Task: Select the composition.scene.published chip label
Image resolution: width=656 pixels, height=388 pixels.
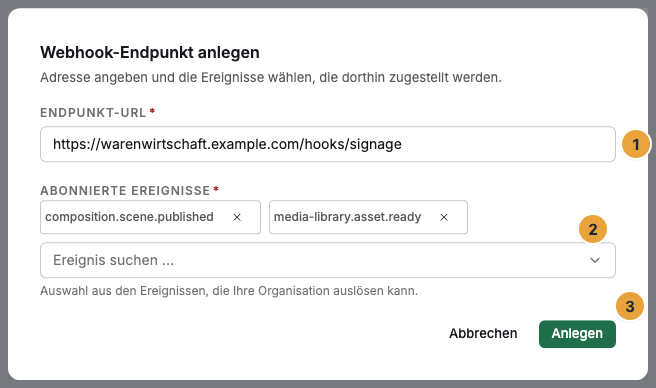Action: (x=129, y=217)
